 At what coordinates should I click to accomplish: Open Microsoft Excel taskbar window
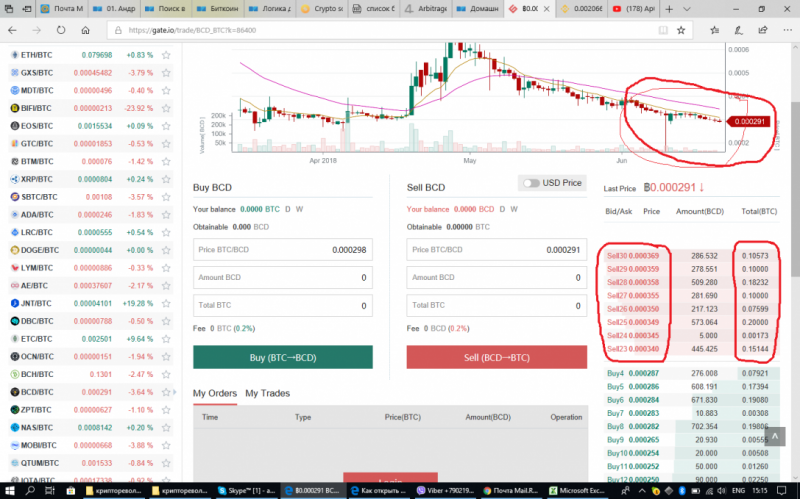pos(579,490)
